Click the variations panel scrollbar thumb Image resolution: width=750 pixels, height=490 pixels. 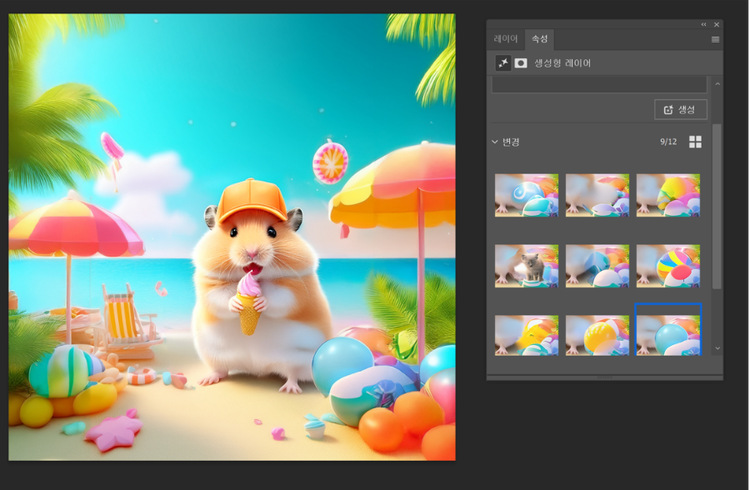click(717, 206)
